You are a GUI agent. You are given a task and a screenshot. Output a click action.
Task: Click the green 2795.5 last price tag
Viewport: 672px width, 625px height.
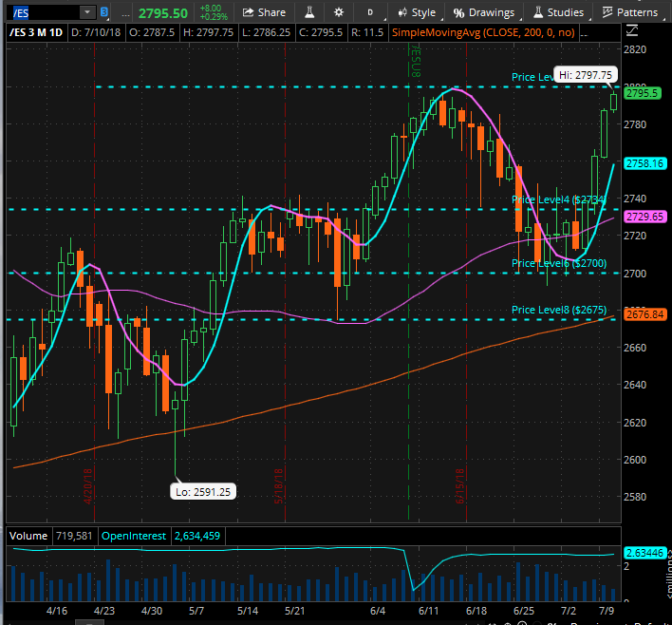click(643, 93)
